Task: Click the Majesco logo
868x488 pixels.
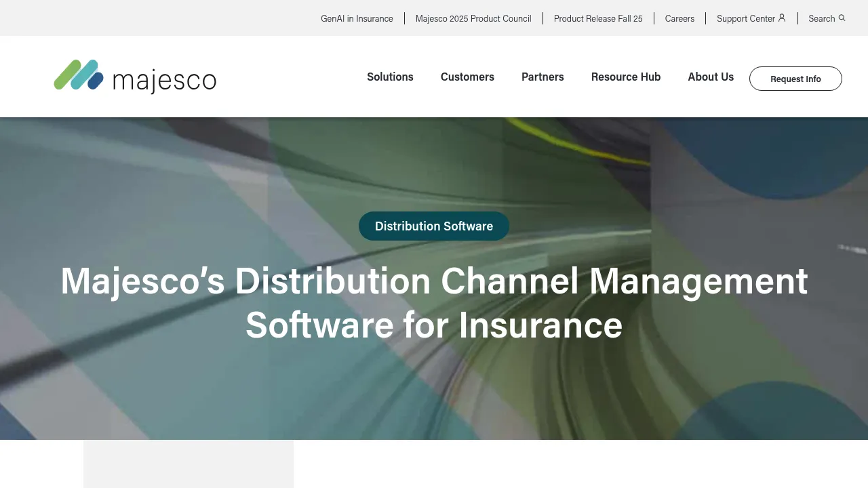Action: pos(135,77)
